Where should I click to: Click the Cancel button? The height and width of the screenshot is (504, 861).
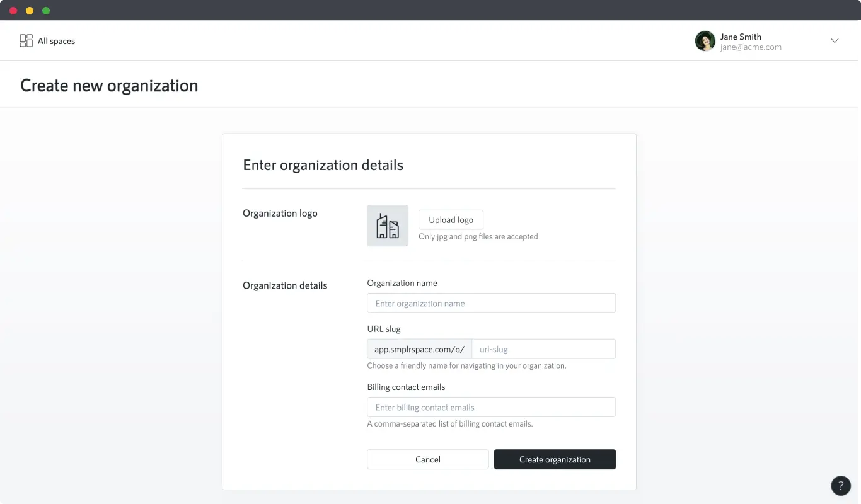click(x=427, y=459)
